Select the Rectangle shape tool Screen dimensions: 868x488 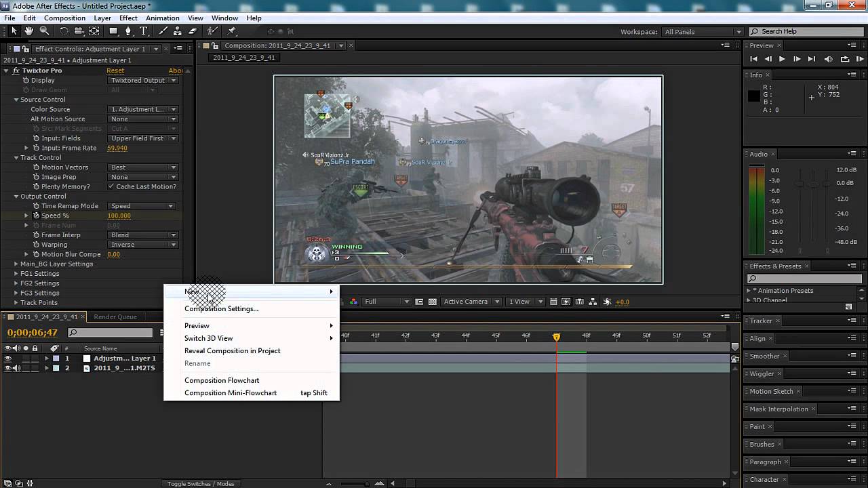point(114,31)
